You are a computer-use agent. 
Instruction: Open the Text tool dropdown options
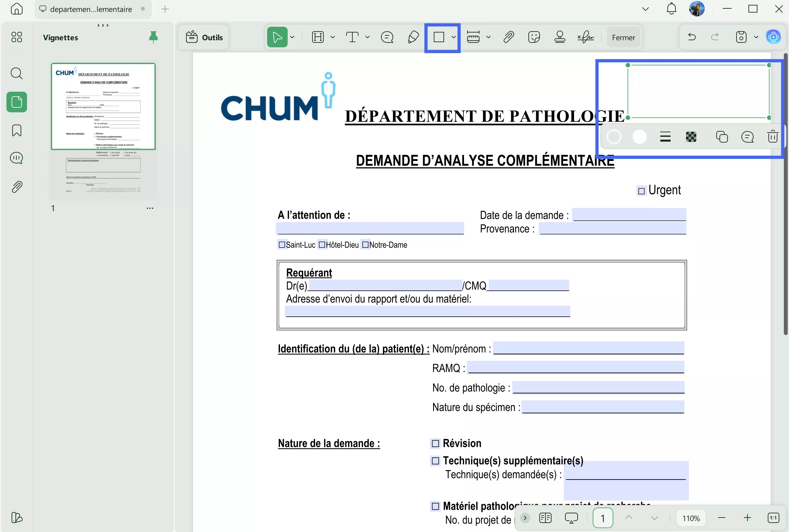coord(368,37)
